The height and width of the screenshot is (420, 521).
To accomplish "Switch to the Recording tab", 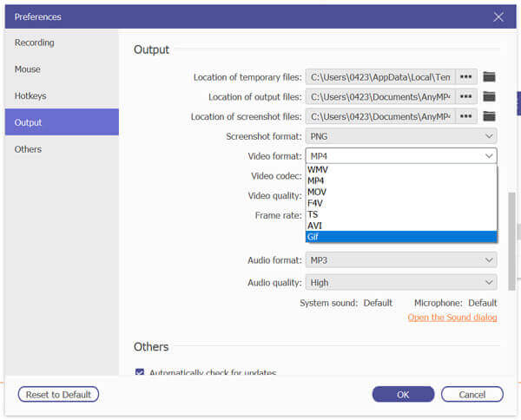I will point(62,43).
